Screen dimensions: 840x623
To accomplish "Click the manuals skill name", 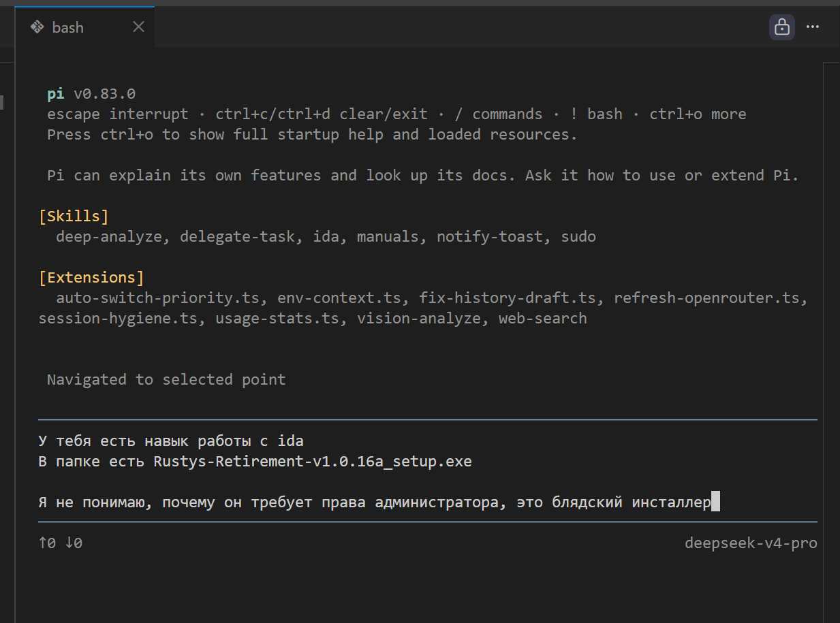I will (x=388, y=236).
